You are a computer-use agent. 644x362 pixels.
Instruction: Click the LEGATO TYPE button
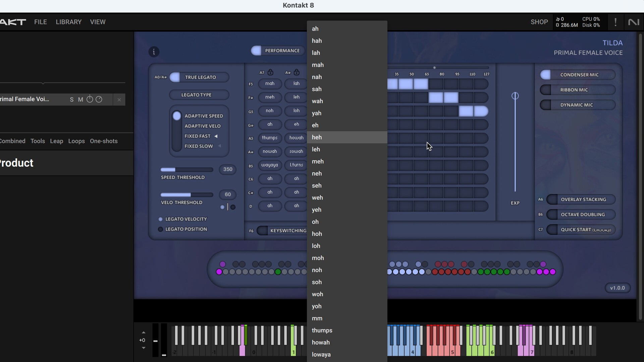point(199,95)
